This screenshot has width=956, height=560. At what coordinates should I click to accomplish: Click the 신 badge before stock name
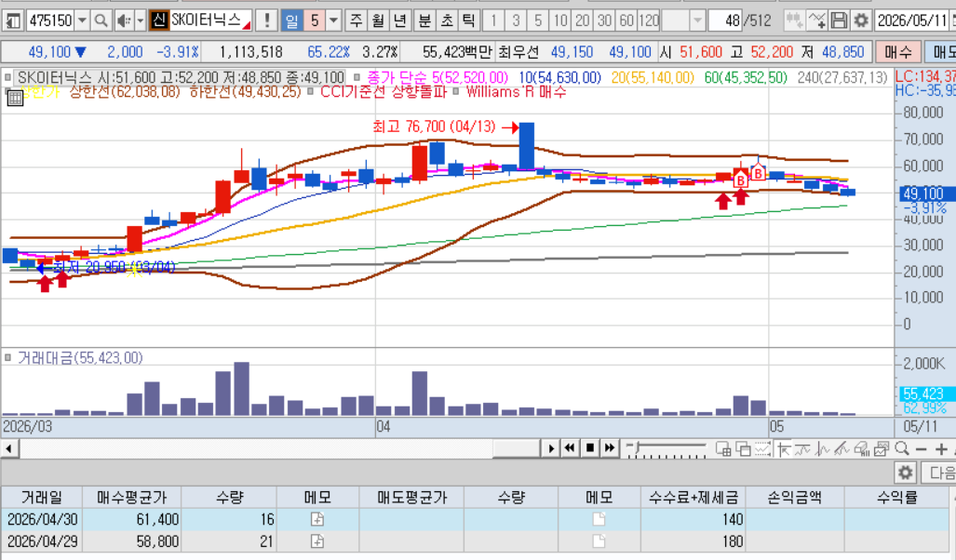[x=159, y=20]
